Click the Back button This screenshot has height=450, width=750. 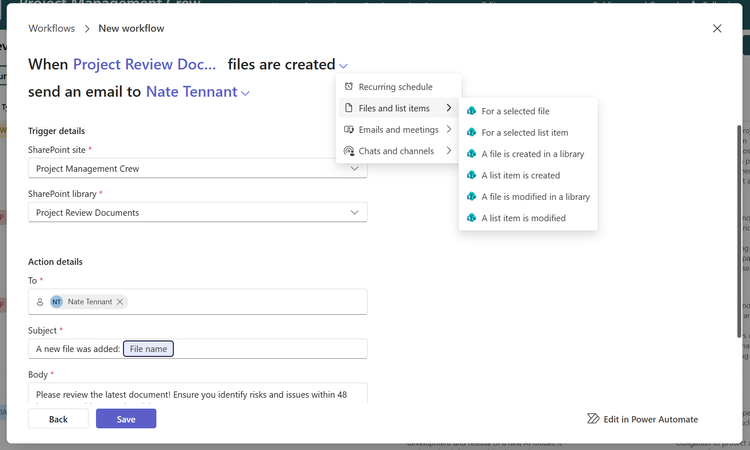[x=58, y=419]
